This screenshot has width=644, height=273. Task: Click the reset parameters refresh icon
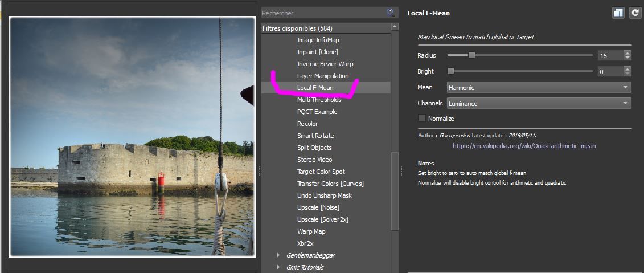coord(635,13)
